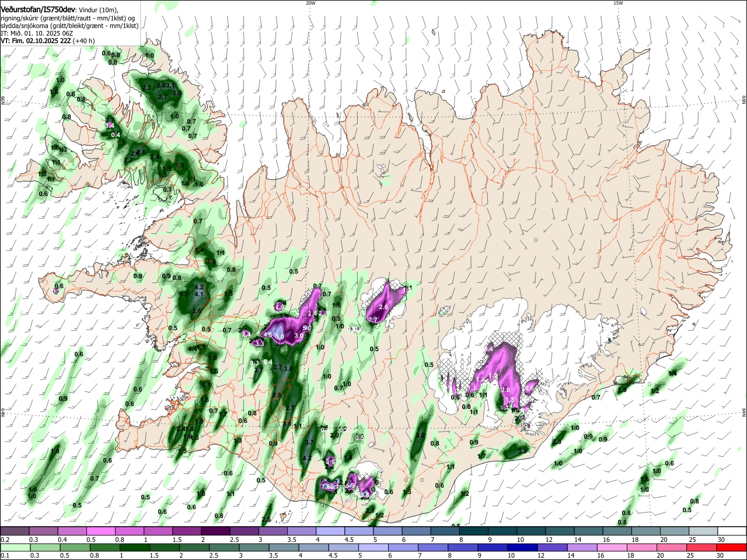Image resolution: width=747 pixels, height=560 pixels.
Task: Pick the snow-scale swatch labeled 7
Action: coord(444,531)
